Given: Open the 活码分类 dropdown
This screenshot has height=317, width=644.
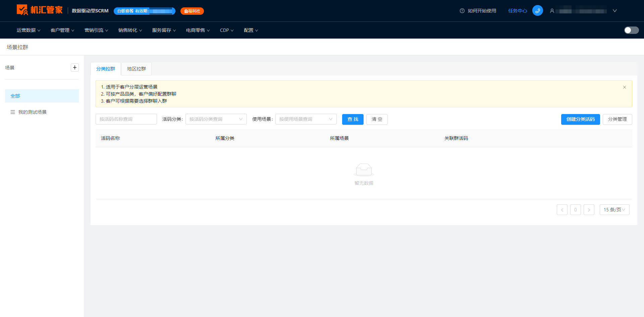Looking at the screenshot, I should pos(216,119).
